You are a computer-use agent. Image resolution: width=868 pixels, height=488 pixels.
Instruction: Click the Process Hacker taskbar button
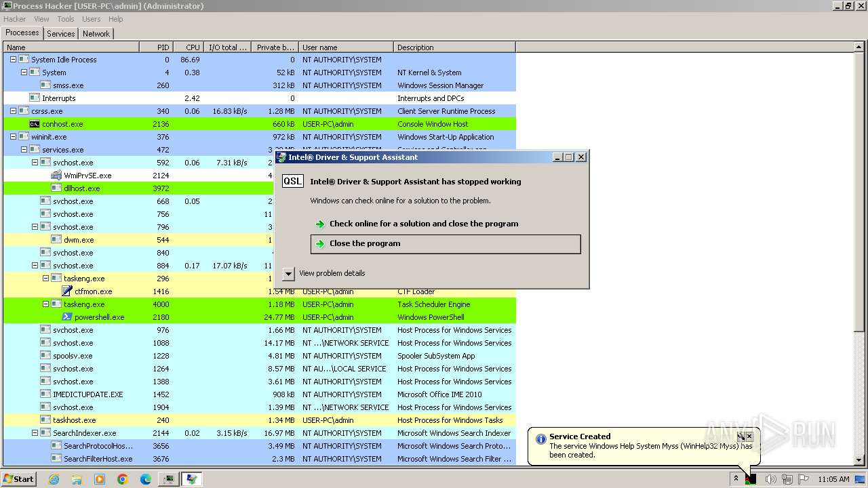coord(168,479)
